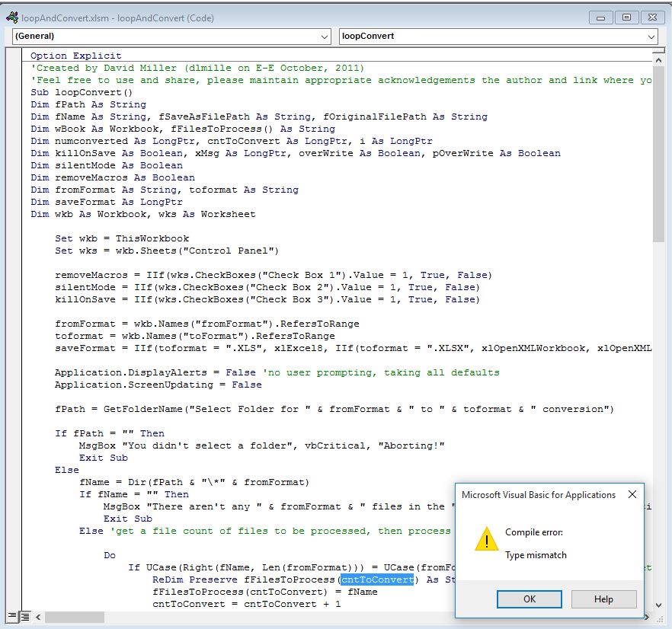
Task: Click 'saveFormat = IIf(toformat' line
Action: (x=354, y=348)
